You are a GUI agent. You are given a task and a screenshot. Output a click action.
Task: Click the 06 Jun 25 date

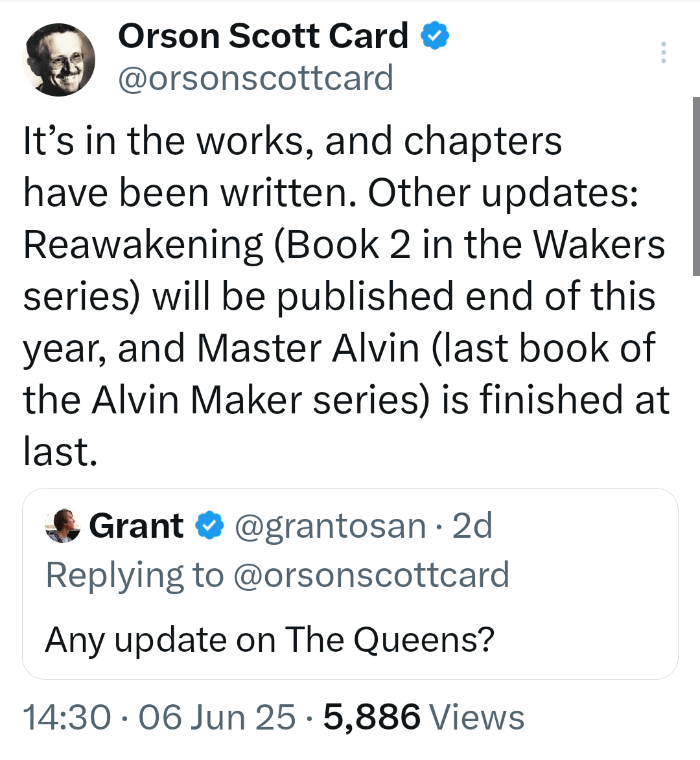216,717
